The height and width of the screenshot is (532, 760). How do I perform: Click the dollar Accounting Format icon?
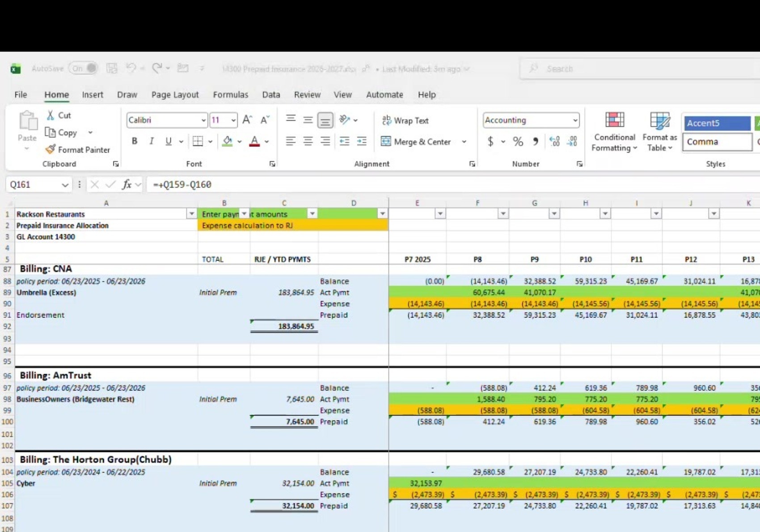(490, 142)
